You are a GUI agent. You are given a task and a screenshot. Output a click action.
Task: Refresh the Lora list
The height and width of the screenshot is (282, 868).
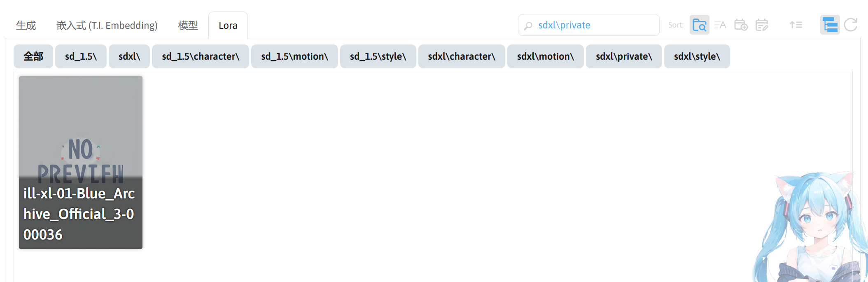tap(851, 25)
